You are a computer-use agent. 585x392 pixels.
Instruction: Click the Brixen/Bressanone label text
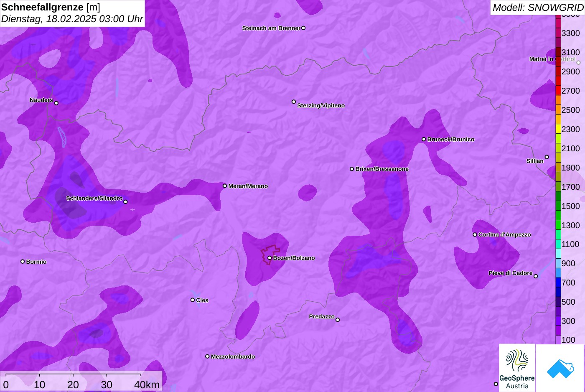pyautogui.click(x=382, y=169)
